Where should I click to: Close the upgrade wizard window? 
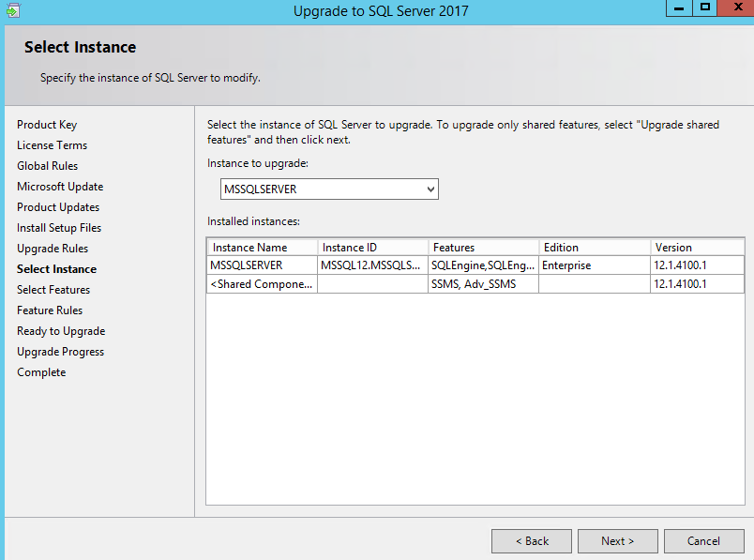pyautogui.click(x=736, y=8)
